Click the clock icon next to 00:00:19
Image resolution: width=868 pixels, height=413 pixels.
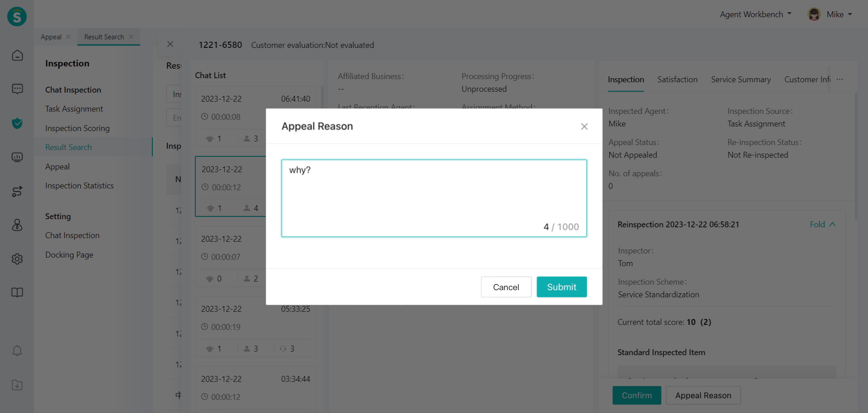[204, 326]
